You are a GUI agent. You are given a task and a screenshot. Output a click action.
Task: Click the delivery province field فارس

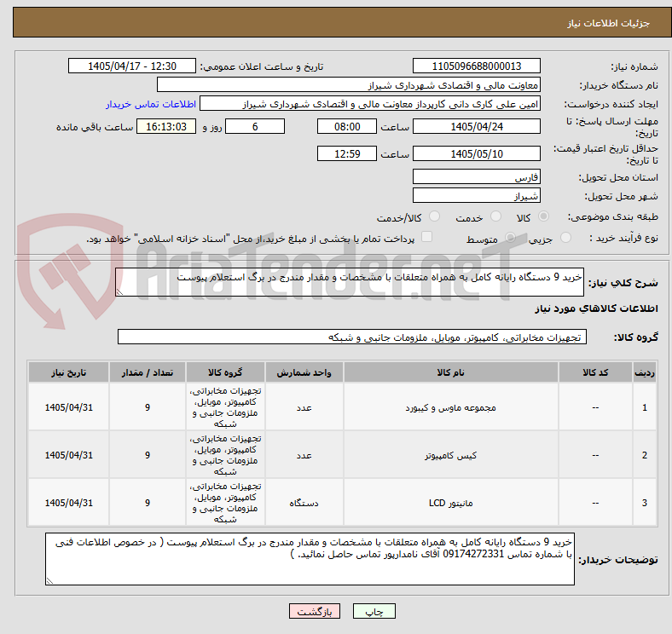[476, 176]
